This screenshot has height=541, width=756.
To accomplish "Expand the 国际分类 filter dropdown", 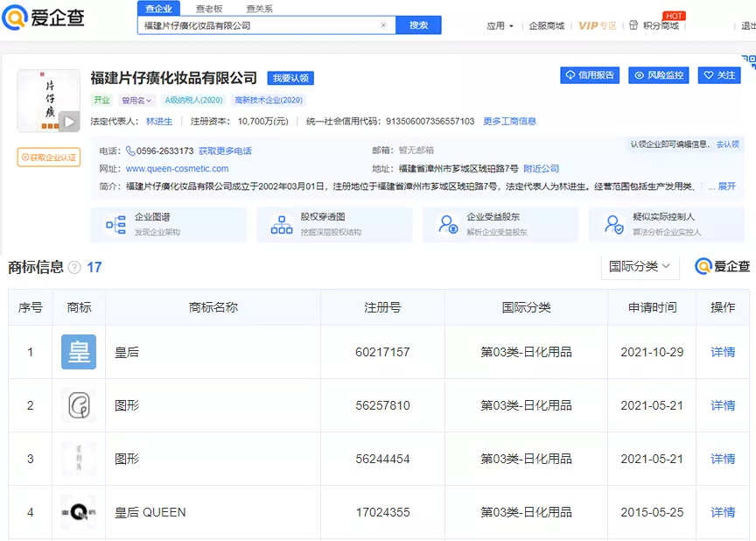I will coord(640,266).
